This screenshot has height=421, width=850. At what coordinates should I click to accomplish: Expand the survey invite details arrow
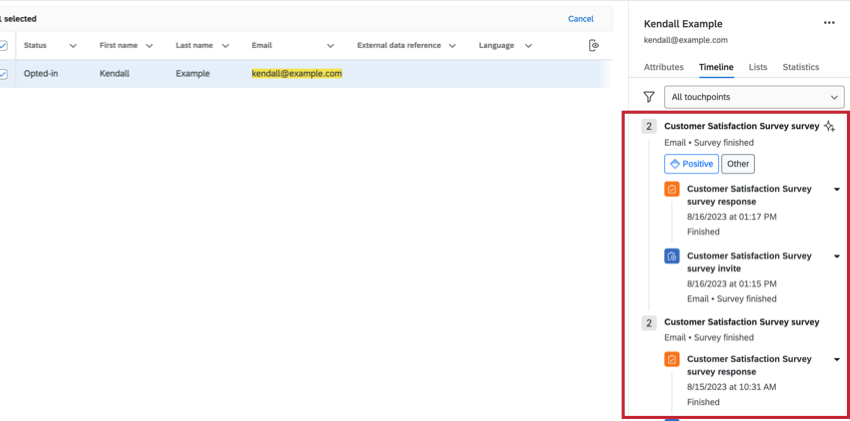tap(836, 256)
